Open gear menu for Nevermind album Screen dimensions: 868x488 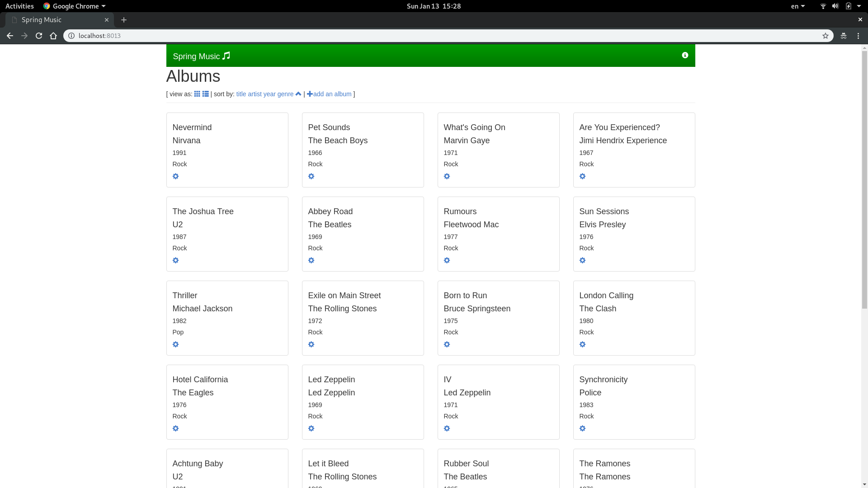click(x=176, y=176)
